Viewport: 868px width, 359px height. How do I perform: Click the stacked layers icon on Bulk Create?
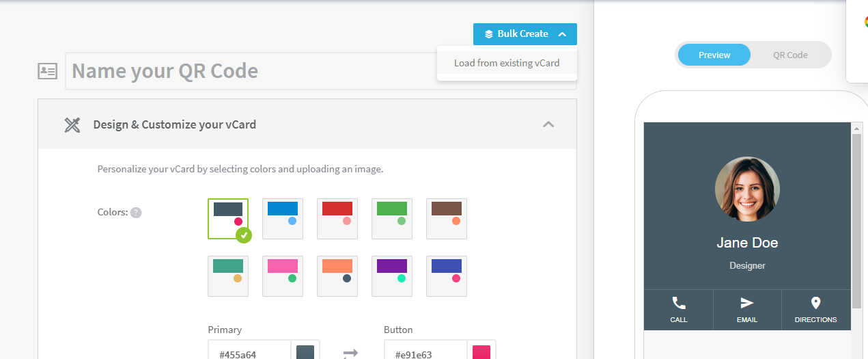pos(489,34)
